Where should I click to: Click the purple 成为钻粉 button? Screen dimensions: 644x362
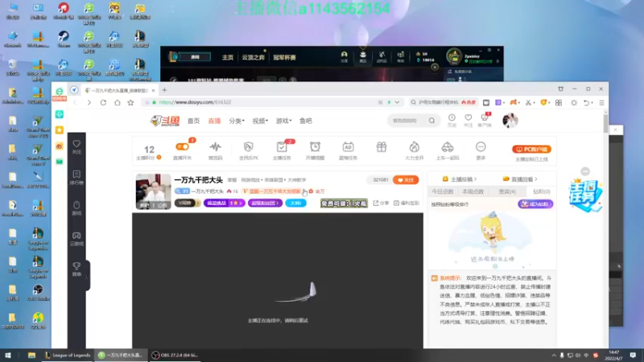coord(535,204)
